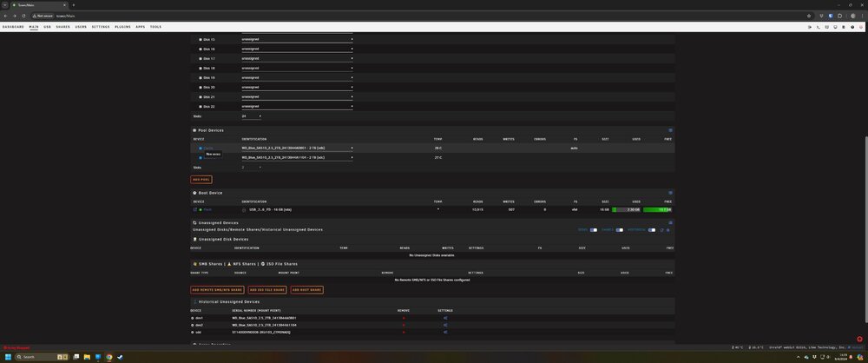The image size is (868, 363).
Task: Switch to the Dashboard menu tab
Action: click(x=13, y=27)
